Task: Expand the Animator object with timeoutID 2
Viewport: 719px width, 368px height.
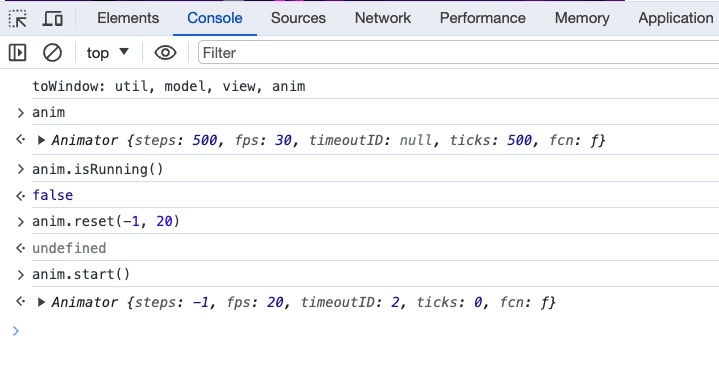Action: click(41, 302)
